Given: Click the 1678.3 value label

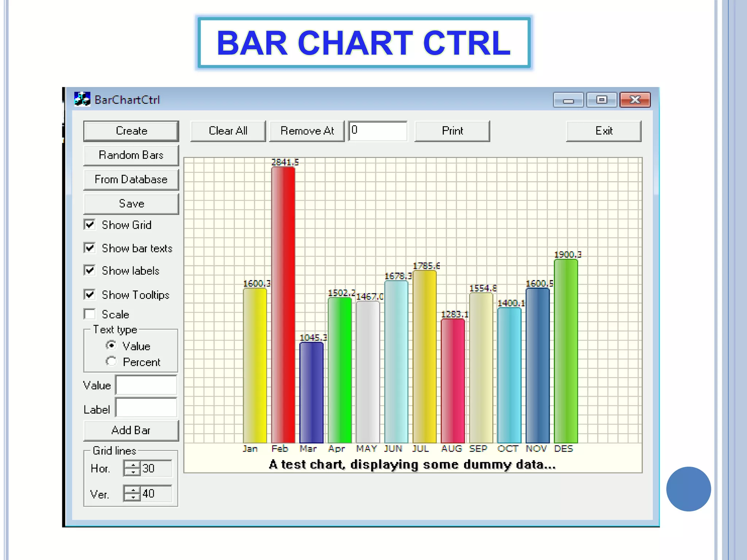Looking at the screenshot, I should 398,276.
